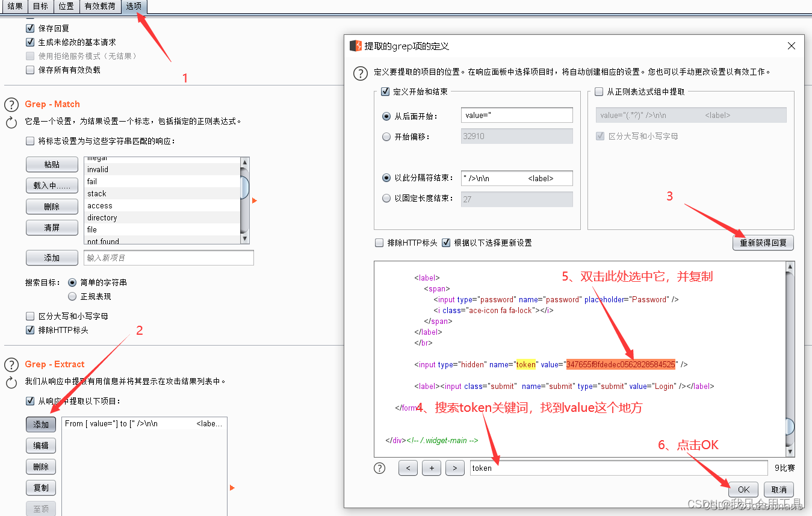This screenshot has height=516, width=812.
Task: Click the Grep - Match reset arrow icon
Action: point(11,123)
